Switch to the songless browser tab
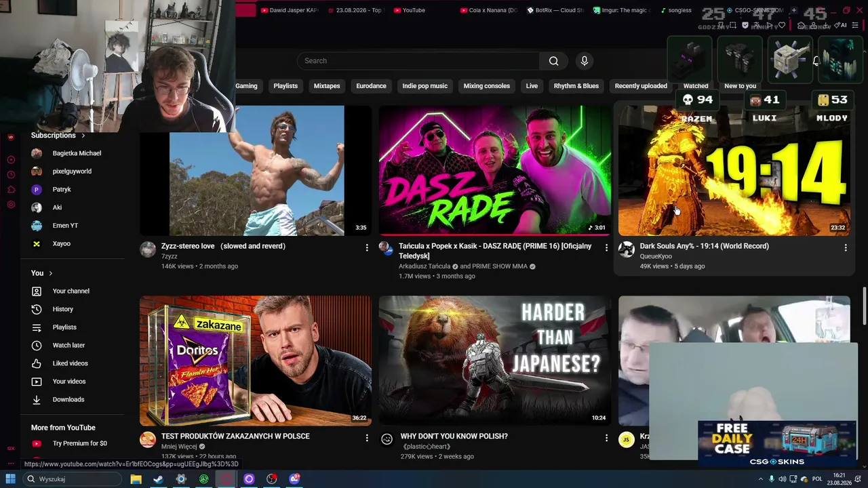This screenshot has height=488, width=868. (x=675, y=10)
